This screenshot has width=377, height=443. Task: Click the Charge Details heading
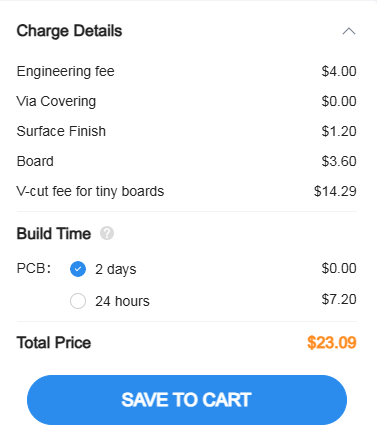click(x=69, y=31)
